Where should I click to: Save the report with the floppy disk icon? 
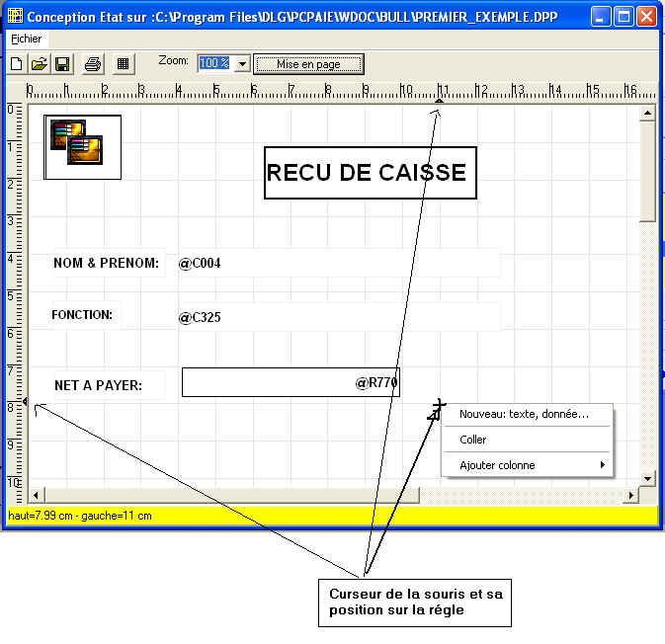click(61, 64)
